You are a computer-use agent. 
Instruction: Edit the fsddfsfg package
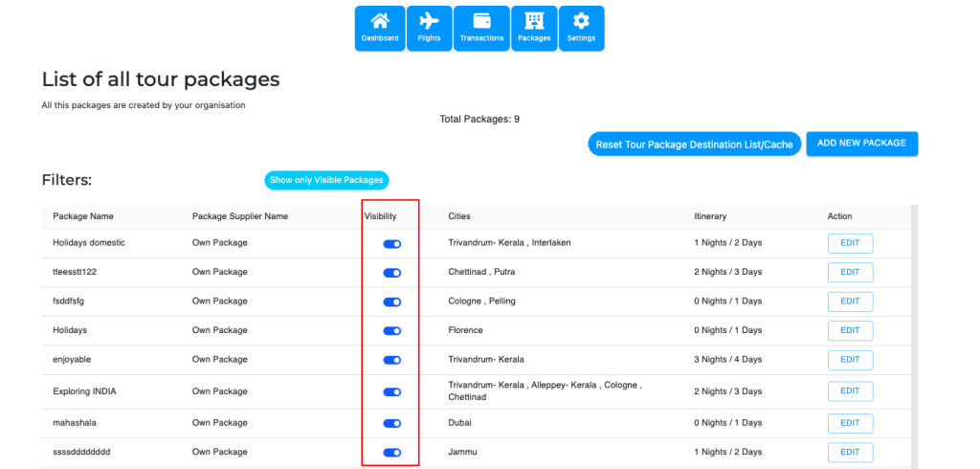tap(850, 301)
